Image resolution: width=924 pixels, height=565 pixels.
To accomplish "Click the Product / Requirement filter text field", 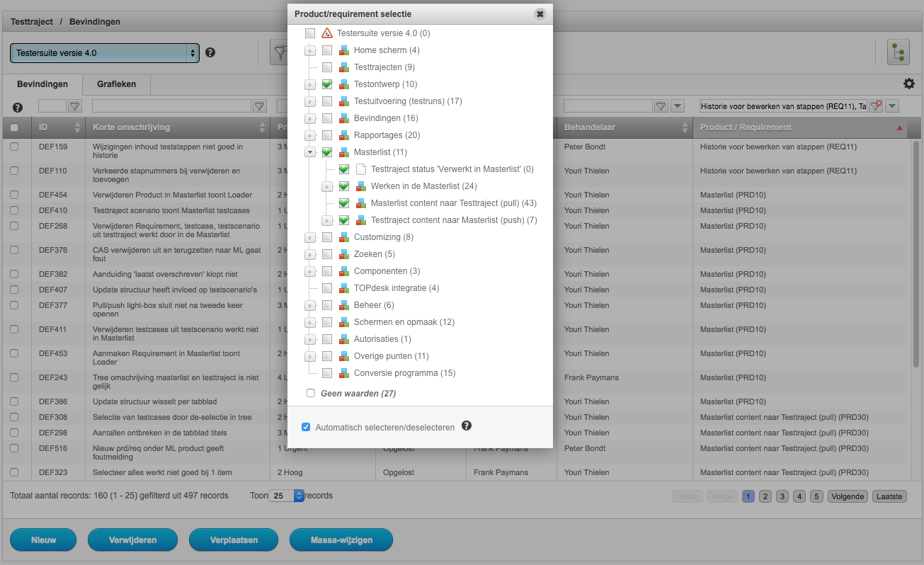I will point(783,106).
